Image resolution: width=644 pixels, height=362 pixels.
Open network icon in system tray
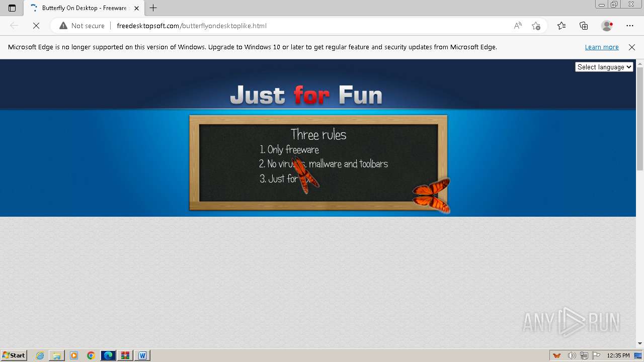584,355
